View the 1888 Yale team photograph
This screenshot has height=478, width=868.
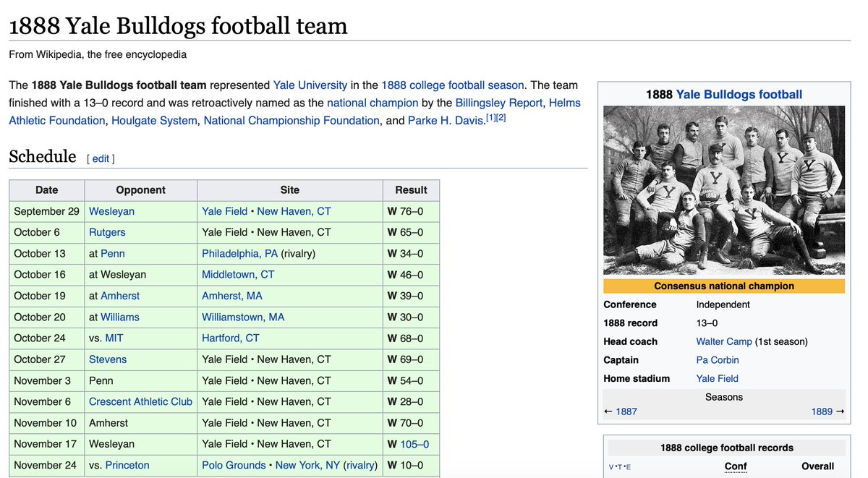point(724,191)
